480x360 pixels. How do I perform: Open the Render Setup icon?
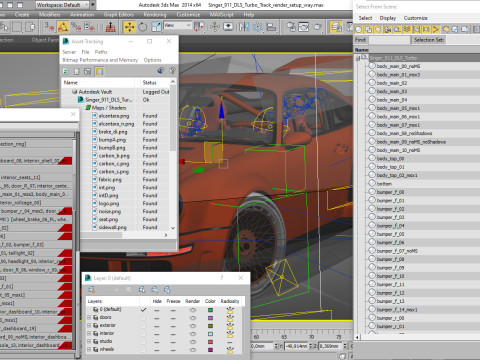pos(290,27)
